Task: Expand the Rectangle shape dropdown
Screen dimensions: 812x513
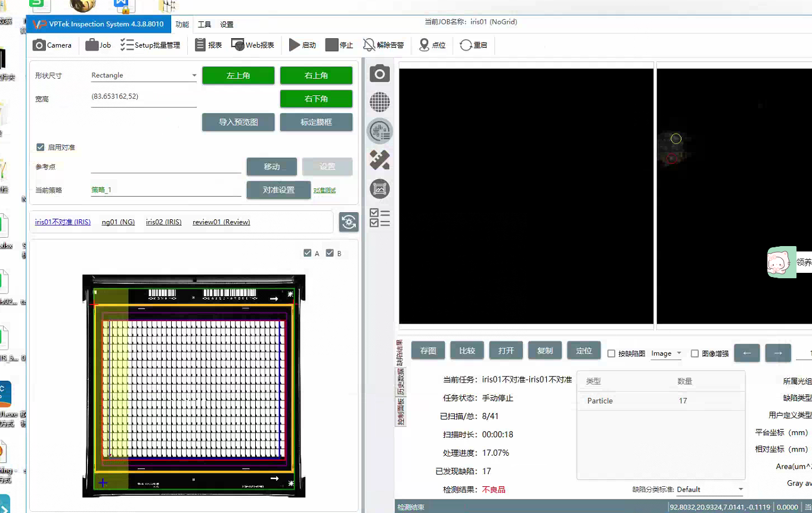Action: (194, 76)
